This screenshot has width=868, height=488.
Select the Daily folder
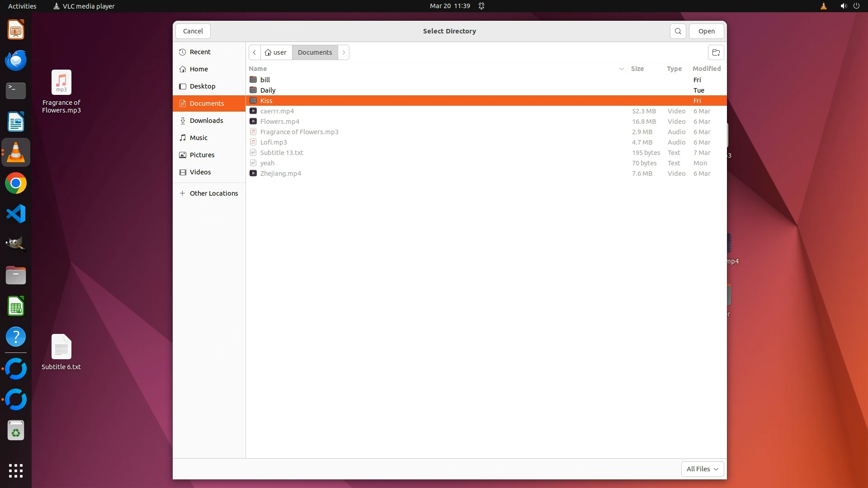point(268,90)
